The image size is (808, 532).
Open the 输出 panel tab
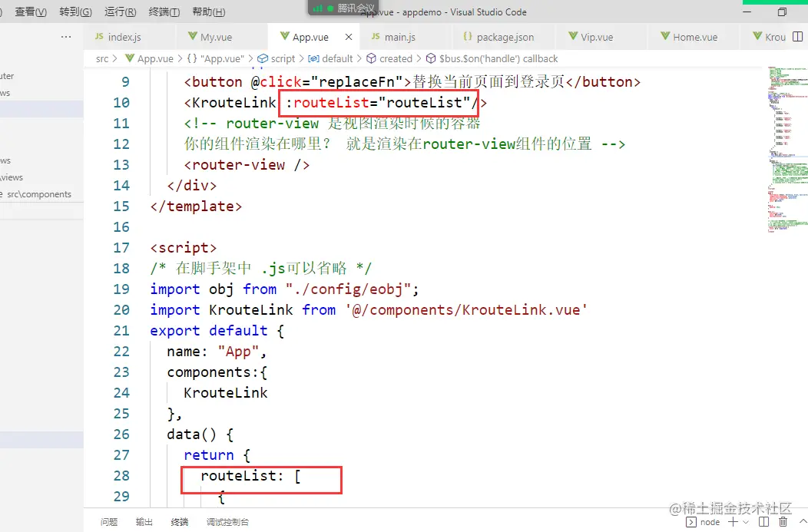coord(144,522)
